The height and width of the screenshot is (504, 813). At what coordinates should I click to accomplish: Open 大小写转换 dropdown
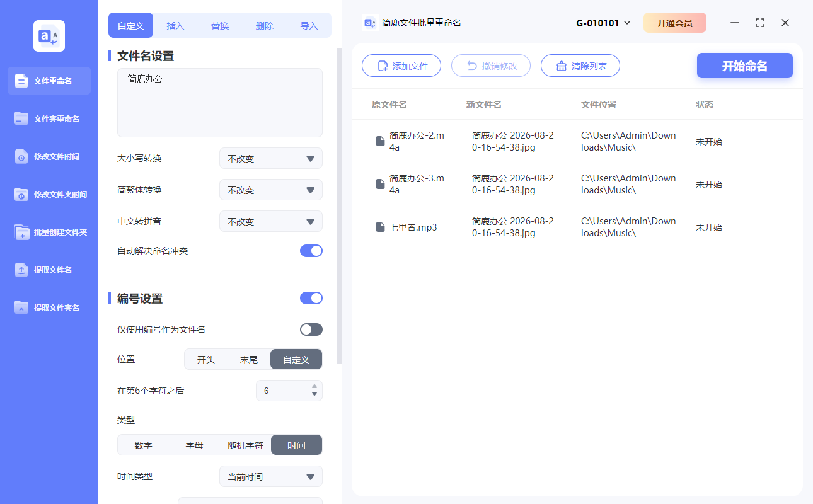(x=271, y=159)
